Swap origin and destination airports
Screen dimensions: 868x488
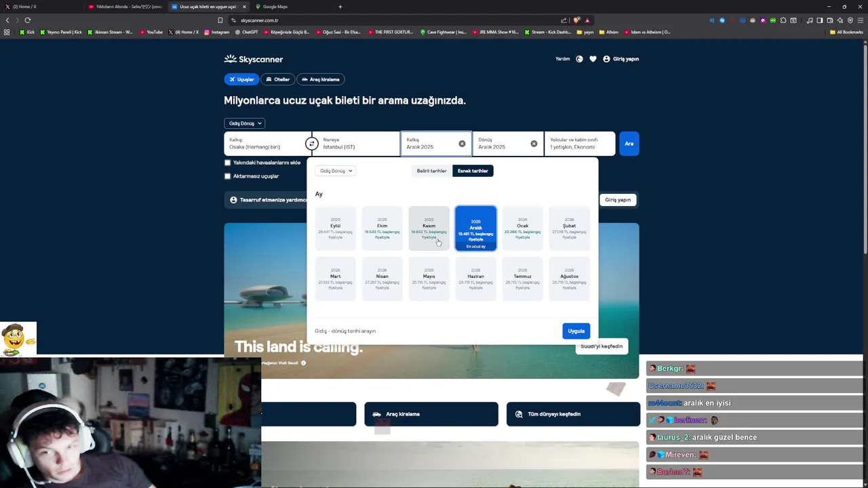pos(311,144)
